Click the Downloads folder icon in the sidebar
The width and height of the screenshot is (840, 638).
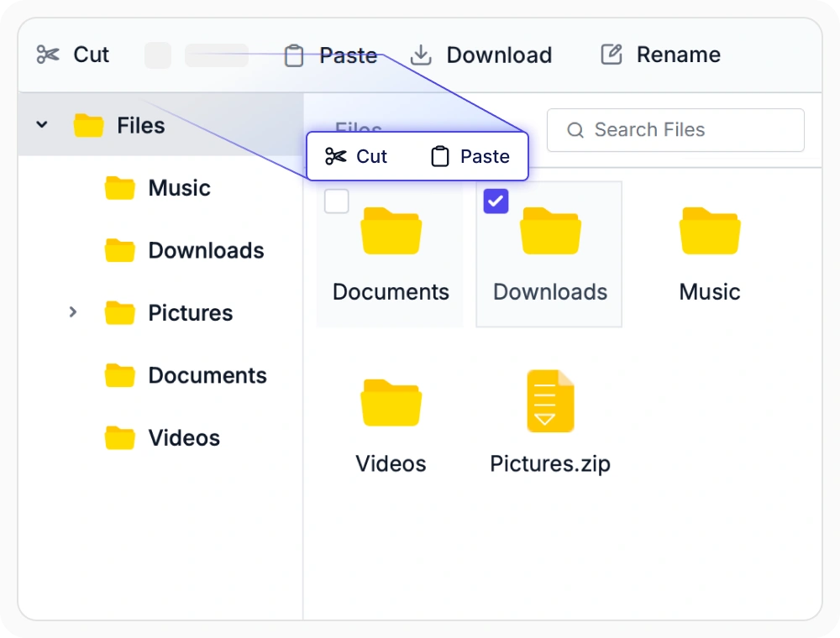click(x=120, y=250)
